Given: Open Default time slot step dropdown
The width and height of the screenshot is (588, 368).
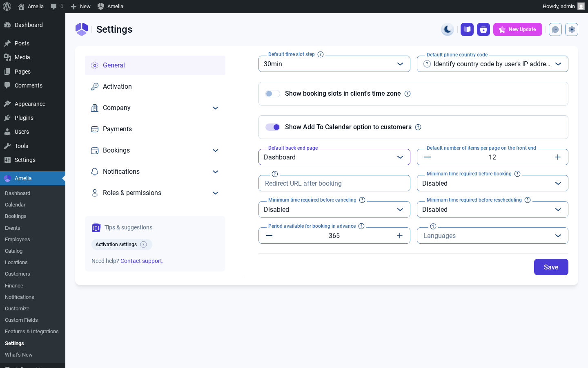Looking at the screenshot, I should coord(334,64).
